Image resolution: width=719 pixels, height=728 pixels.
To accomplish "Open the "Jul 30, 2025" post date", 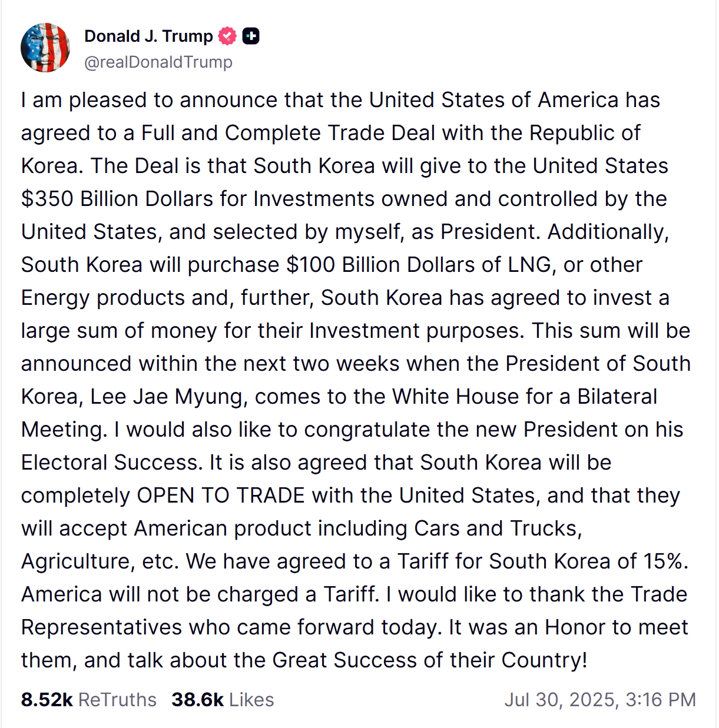I will [561, 700].
